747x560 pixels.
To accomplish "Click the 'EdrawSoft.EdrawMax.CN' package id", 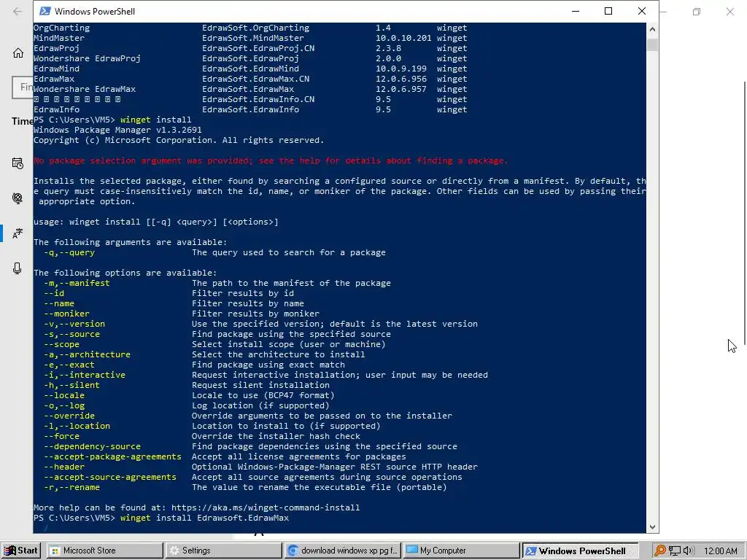I will coord(256,79).
